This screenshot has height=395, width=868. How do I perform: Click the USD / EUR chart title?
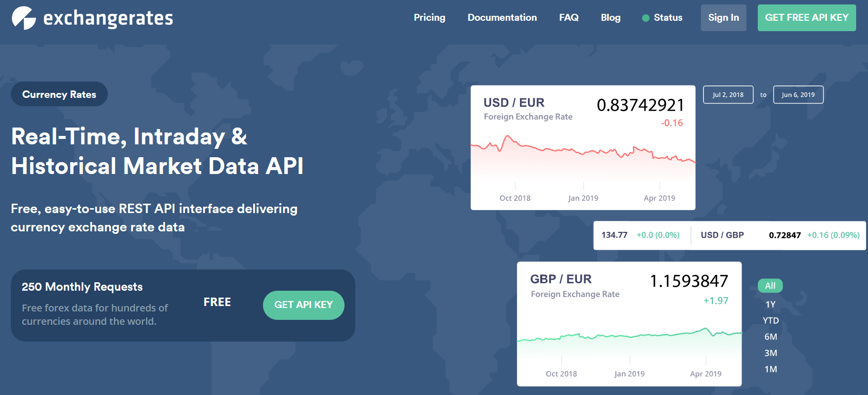pyautogui.click(x=514, y=102)
